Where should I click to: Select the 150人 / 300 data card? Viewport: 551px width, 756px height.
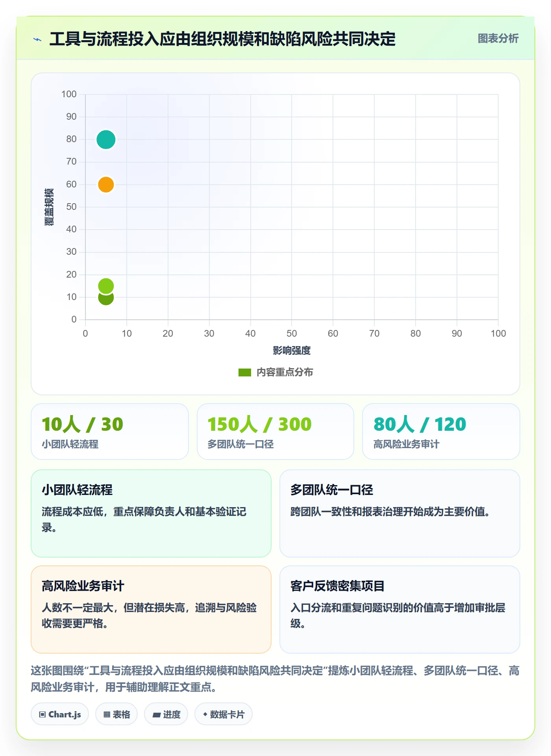point(275,432)
